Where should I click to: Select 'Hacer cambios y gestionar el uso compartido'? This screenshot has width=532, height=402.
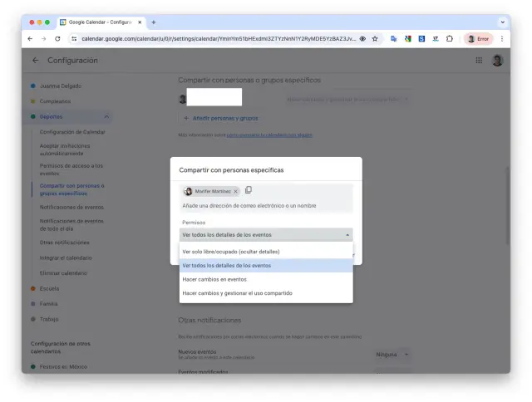pyautogui.click(x=237, y=293)
